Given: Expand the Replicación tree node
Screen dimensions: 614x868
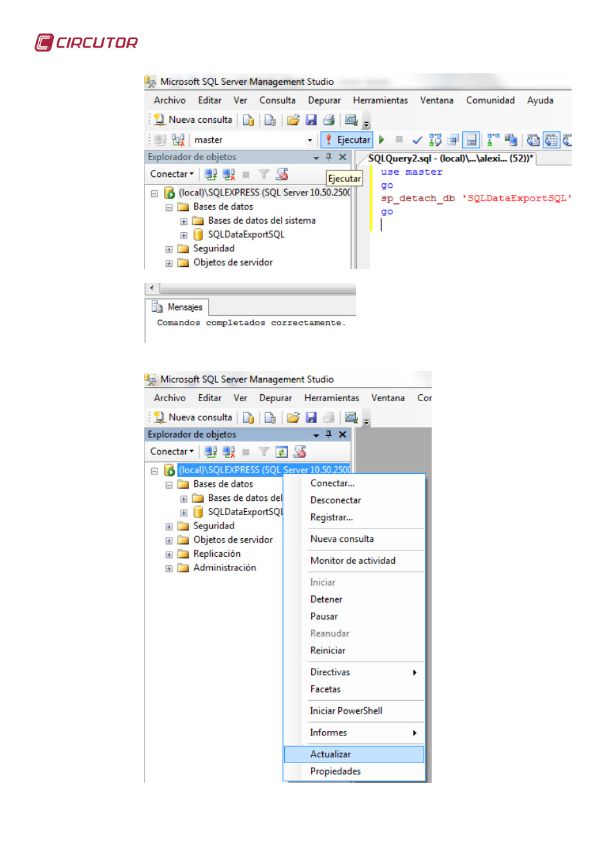Looking at the screenshot, I should 169,554.
